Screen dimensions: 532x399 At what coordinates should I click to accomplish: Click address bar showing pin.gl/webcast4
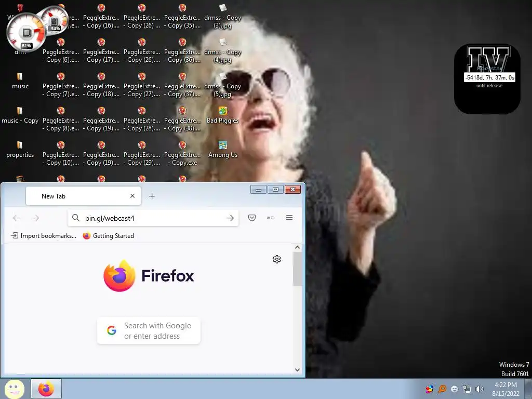153,218
